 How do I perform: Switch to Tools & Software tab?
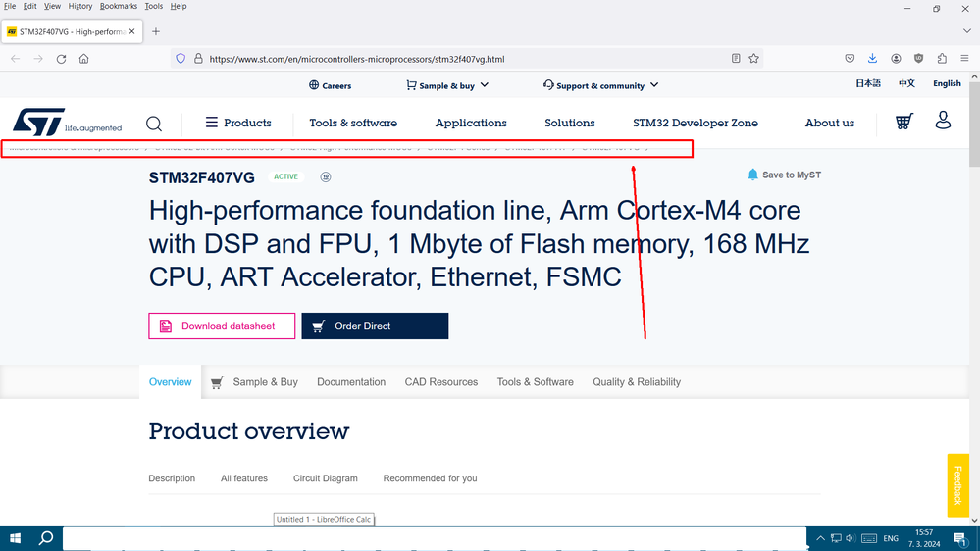click(535, 381)
